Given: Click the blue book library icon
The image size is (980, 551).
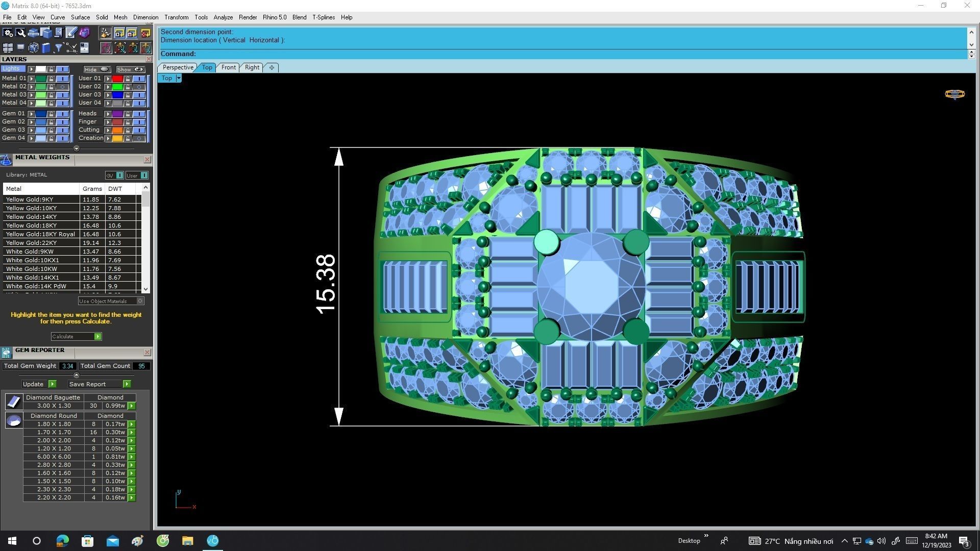Looking at the screenshot, I should click(x=46, y=48).
